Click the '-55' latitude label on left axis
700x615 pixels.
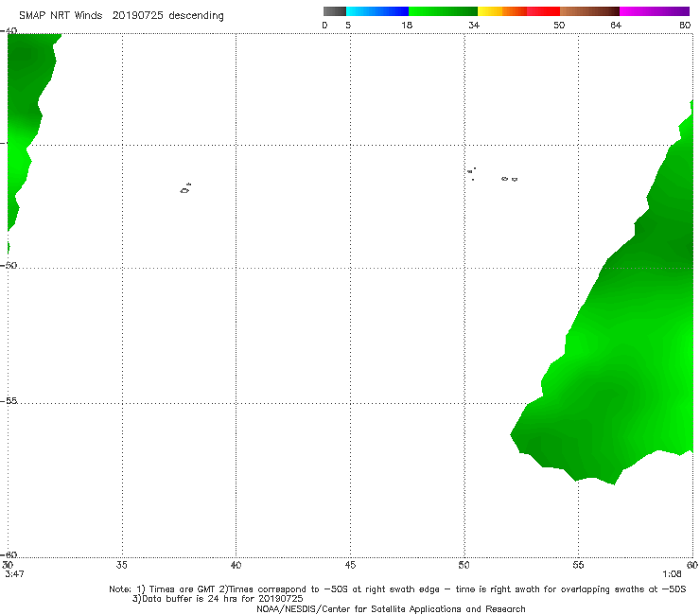pyautogui.click(x=9, y=400)
